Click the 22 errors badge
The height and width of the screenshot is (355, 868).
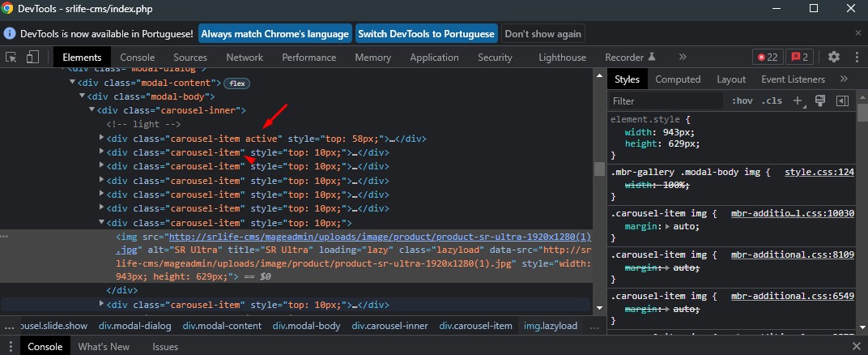768,57
